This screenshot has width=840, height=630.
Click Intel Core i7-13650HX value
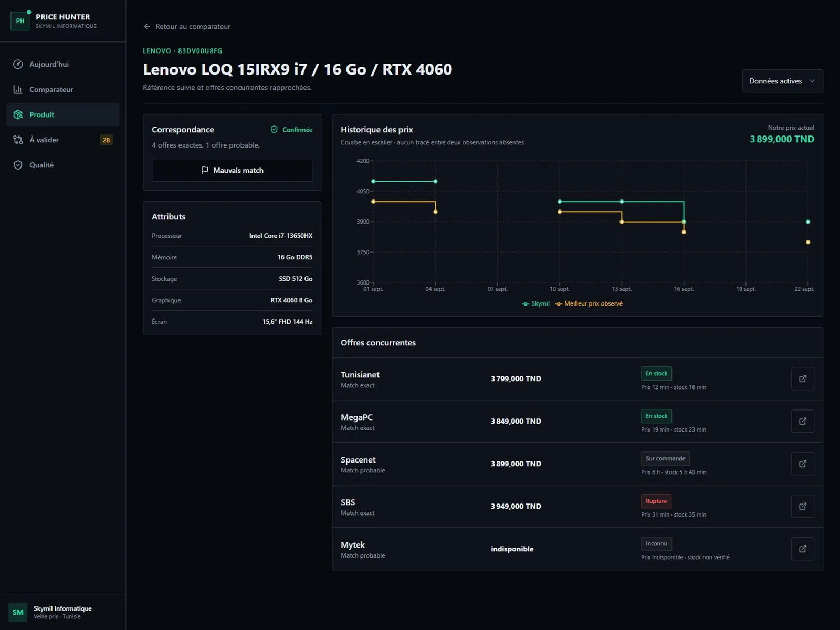281,236
